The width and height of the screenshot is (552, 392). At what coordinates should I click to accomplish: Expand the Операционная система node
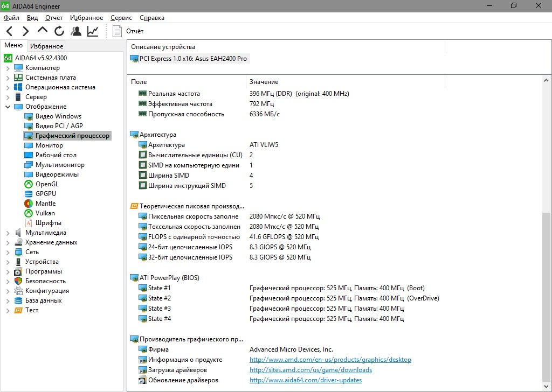click(x=8, y=88)
